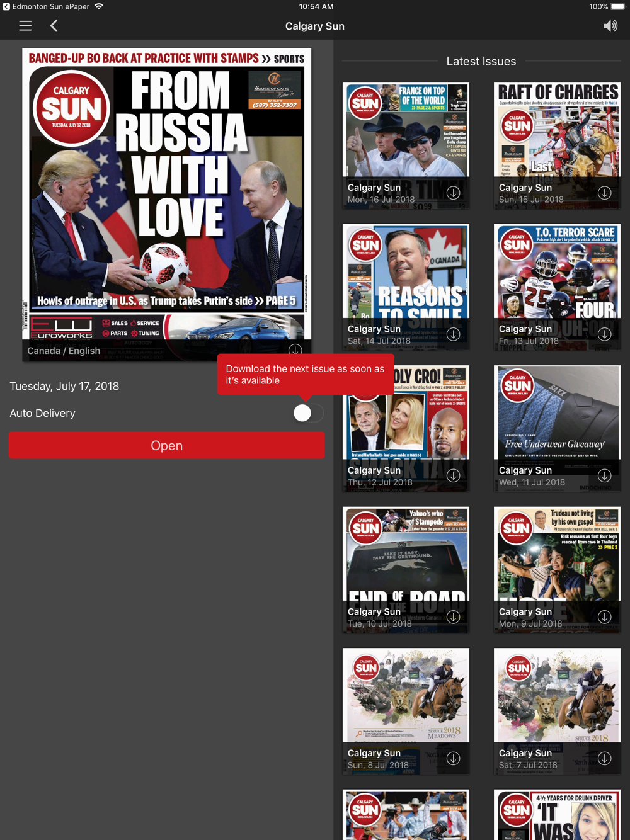The image size is (630, 840).
Task: Tap the 10:54 AM clock
Action: pos(316,6)
